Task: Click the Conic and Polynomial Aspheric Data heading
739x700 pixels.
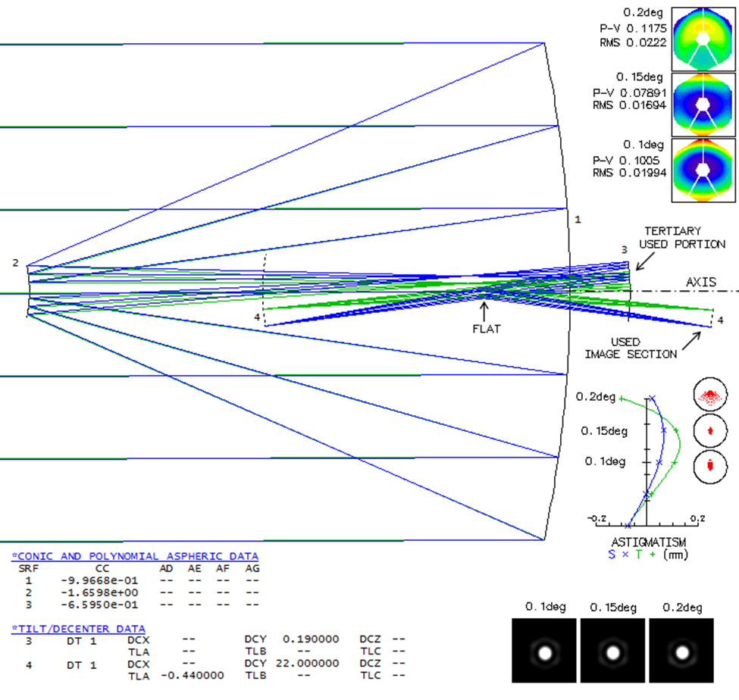Action: coord(135,556)
